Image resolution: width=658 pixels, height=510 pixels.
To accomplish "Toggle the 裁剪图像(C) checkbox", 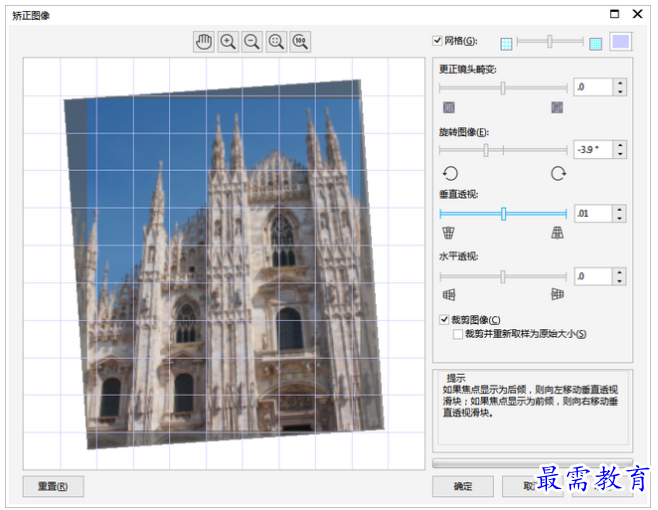I will click(x=444, y=320).
